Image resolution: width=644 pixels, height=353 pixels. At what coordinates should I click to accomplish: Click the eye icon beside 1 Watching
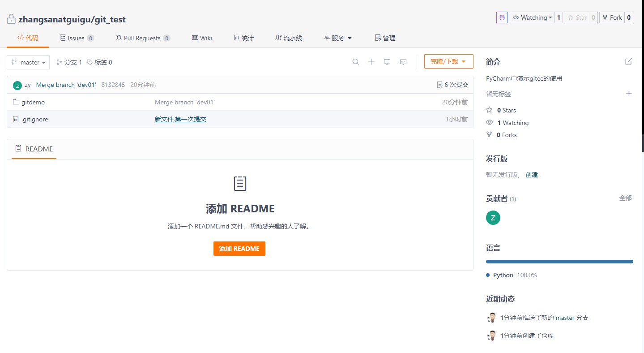489,122
